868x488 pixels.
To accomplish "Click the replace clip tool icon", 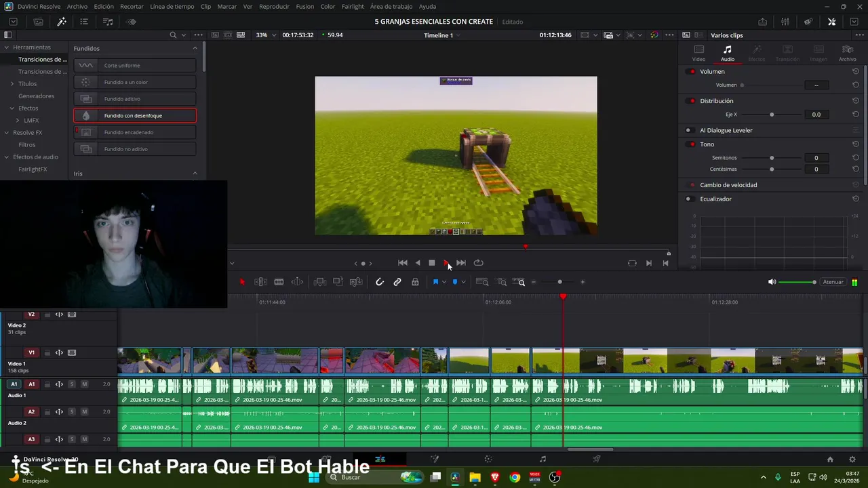I will pyautogui.click(x=355, y=282).
